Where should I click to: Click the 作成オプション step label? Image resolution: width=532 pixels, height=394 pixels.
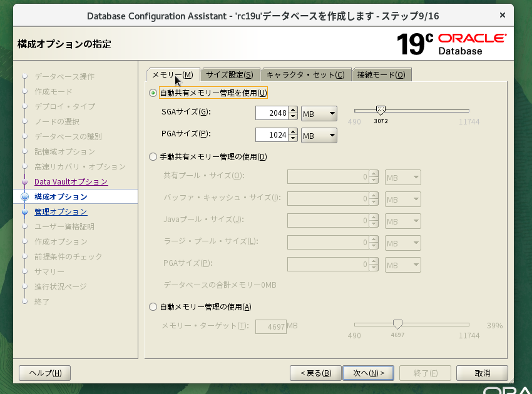[x=61, y=242]
